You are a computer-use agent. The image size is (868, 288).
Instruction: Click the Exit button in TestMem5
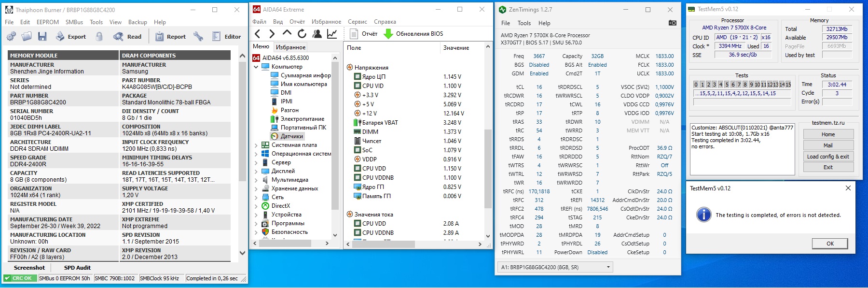(828, 167)
